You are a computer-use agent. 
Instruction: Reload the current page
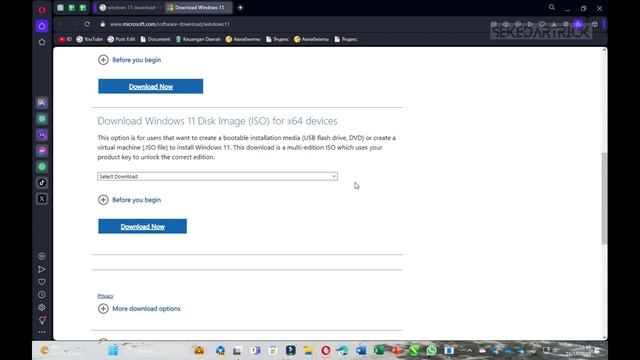click(x=87, y=24)
